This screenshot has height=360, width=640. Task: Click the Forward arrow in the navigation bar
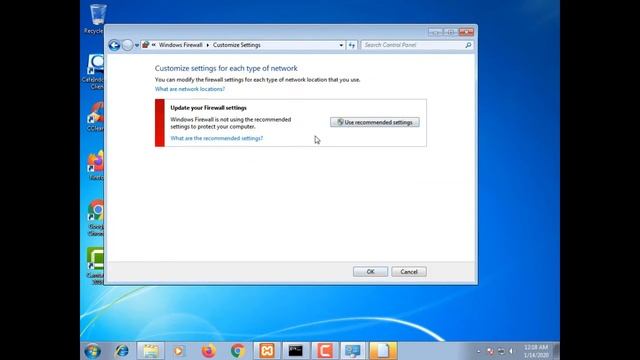[x=127, y=45]
